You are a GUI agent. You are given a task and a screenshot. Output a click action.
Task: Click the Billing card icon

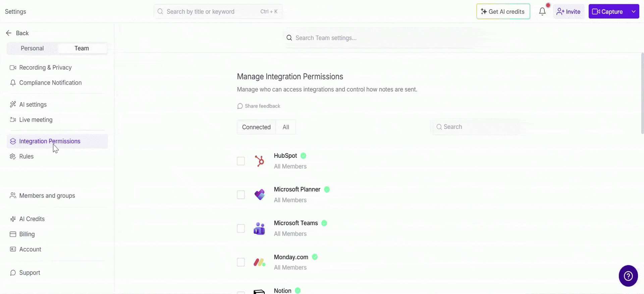click(x=13, y=234)
